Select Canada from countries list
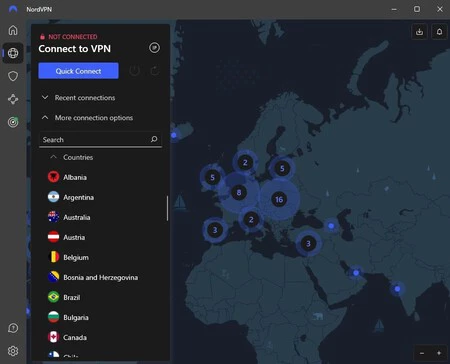This screenshot has width=450, height=364. click(x=75, y=337)
